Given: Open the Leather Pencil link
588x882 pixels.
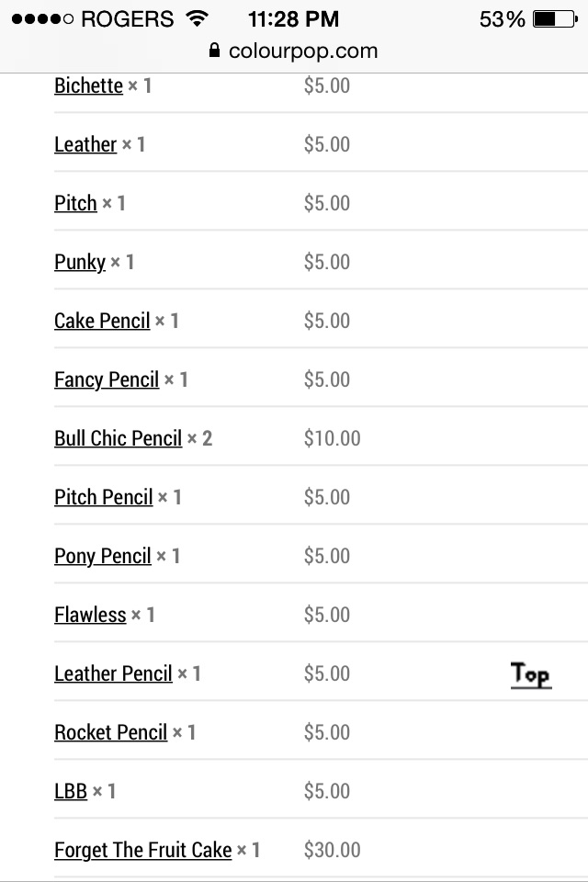Looking at the screenshot, I should click(114, 673).
